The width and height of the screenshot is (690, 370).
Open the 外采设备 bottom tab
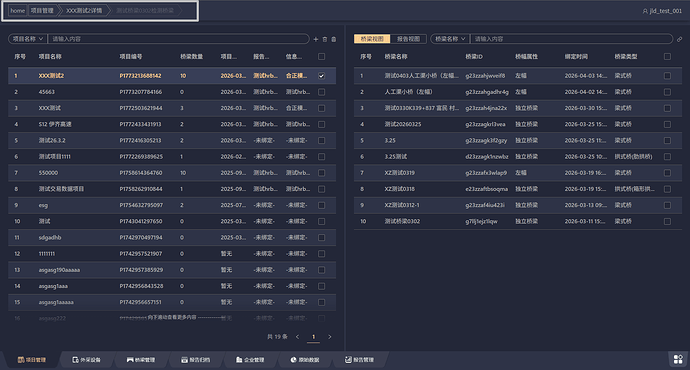tap(86, 360)
